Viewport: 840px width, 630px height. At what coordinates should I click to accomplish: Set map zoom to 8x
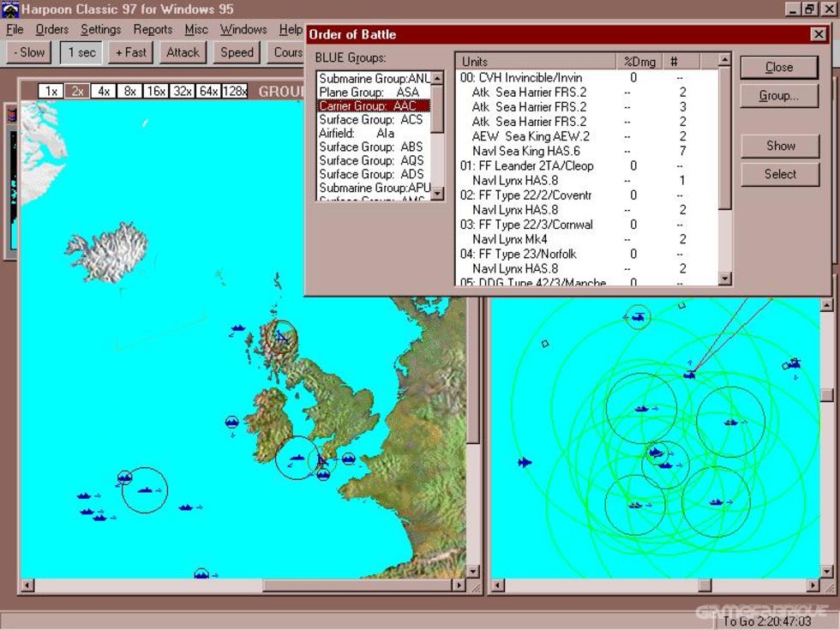click(129, 91)
